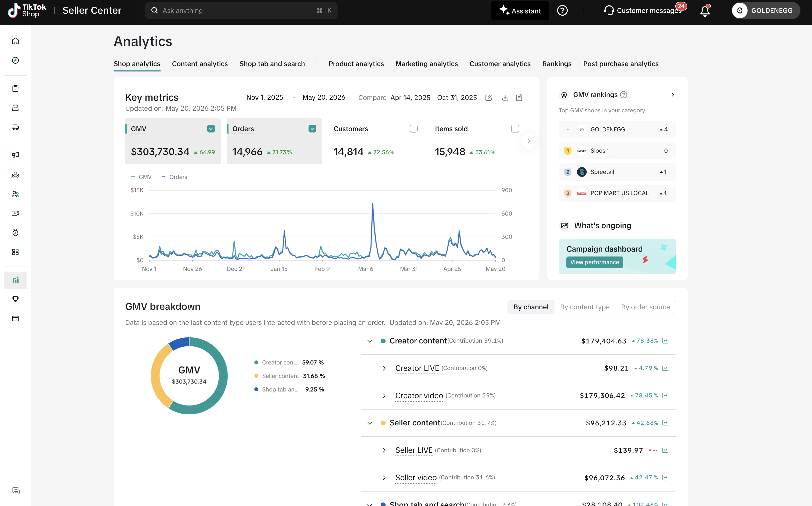
Task: Expand the Seller video row
Action: [384, 478]
